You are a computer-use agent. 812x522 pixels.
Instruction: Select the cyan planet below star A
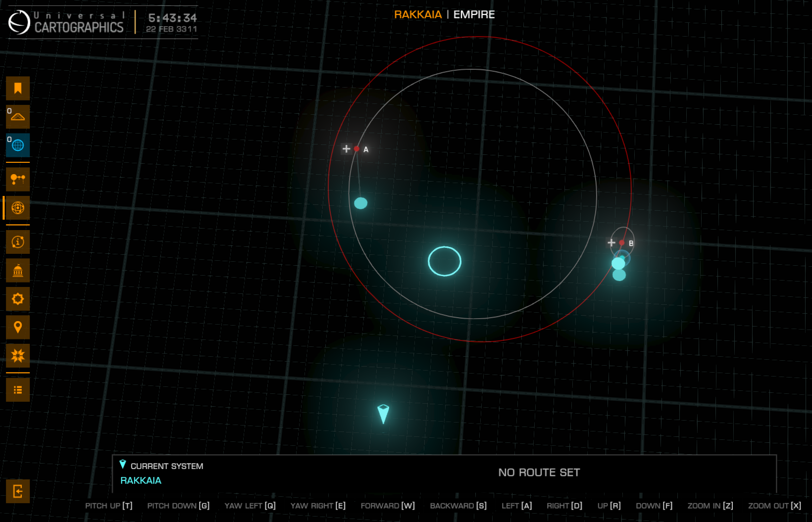tap(361, 203)
